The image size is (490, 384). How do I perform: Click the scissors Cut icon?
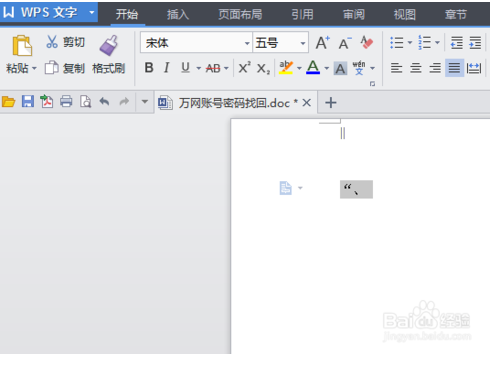(52, 42)
